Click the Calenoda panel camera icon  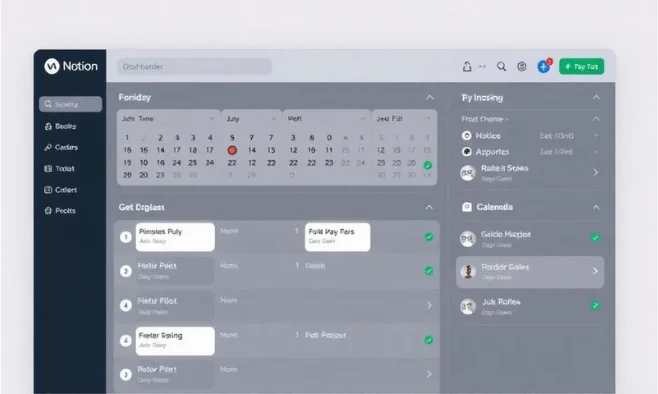point(467,207)
